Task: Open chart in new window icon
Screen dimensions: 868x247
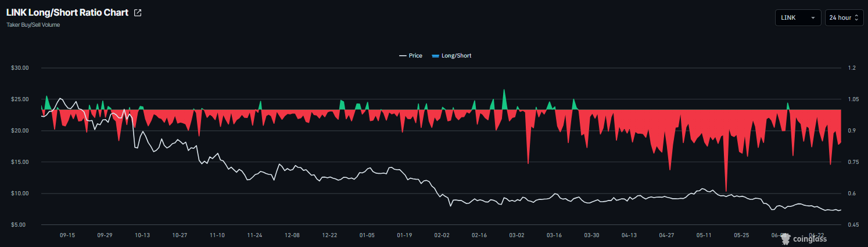Action: (138, 13)
